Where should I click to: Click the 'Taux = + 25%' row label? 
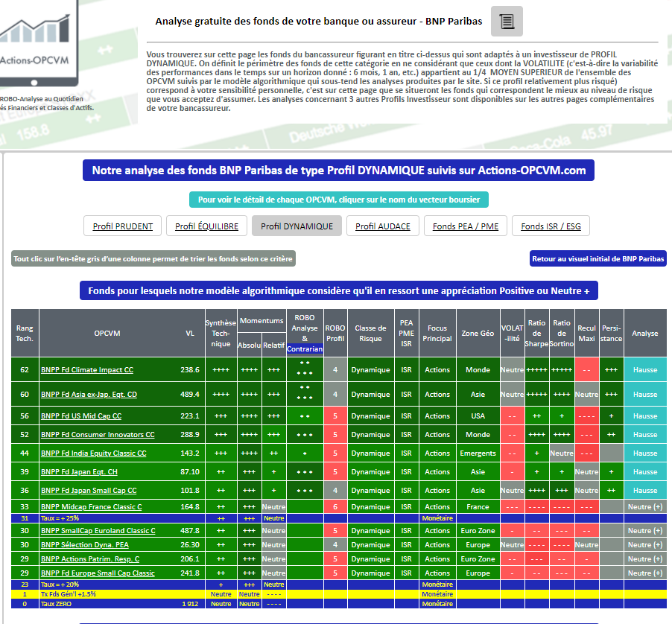(60, 518)
